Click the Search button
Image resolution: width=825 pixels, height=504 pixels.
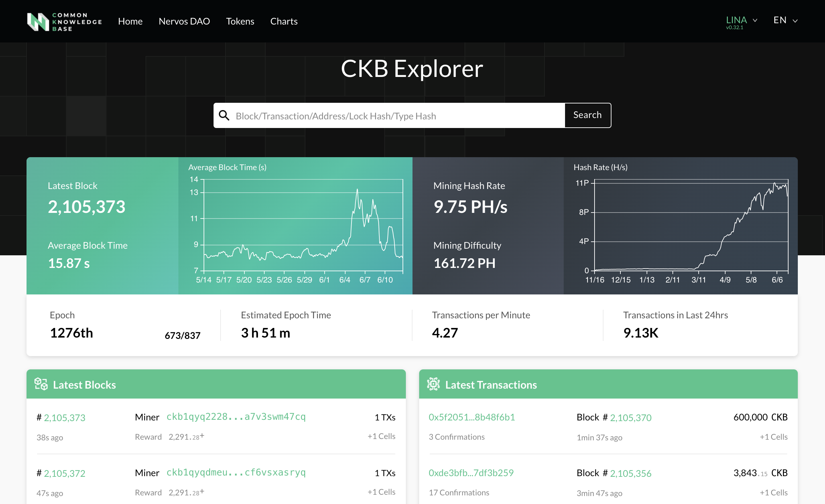point(588,115)
